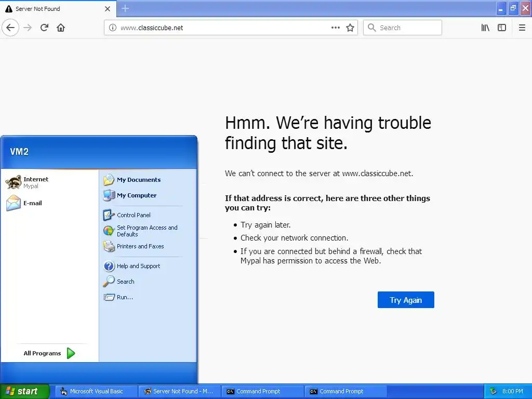
Task: Open page actions three-dot menu
Action: pyautogui.click(x=336, y=28)
